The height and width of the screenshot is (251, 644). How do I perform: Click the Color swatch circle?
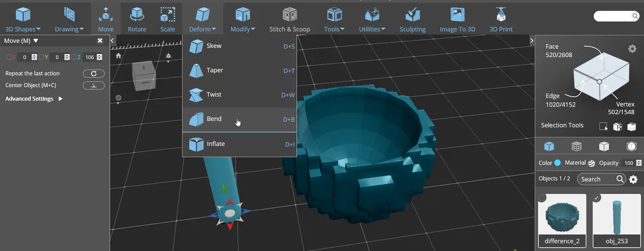[557, 163]
